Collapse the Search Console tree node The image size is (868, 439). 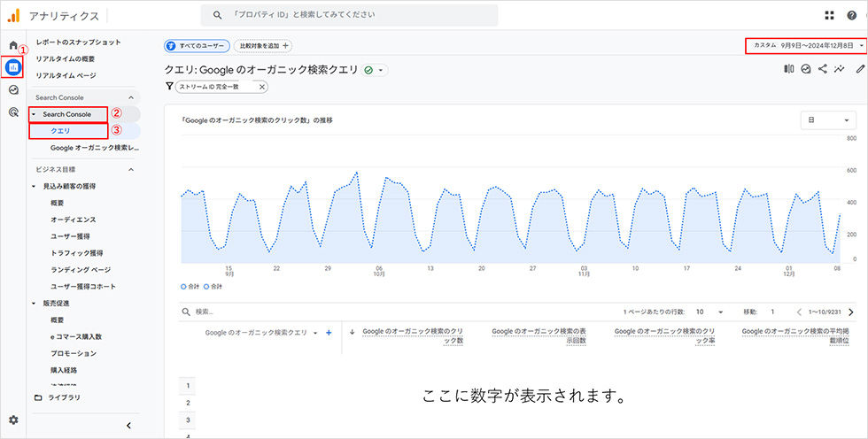(35, 114)
